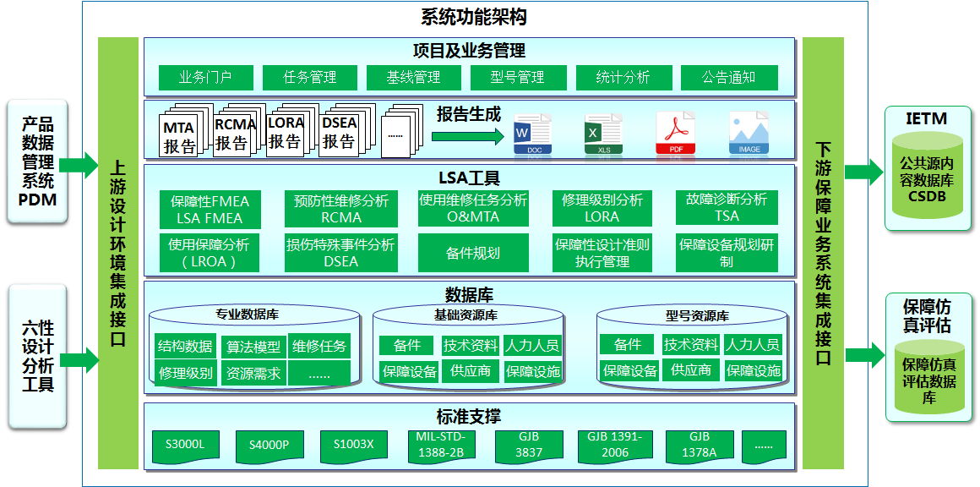Click 保障设施 in 基础资源库

532,371
